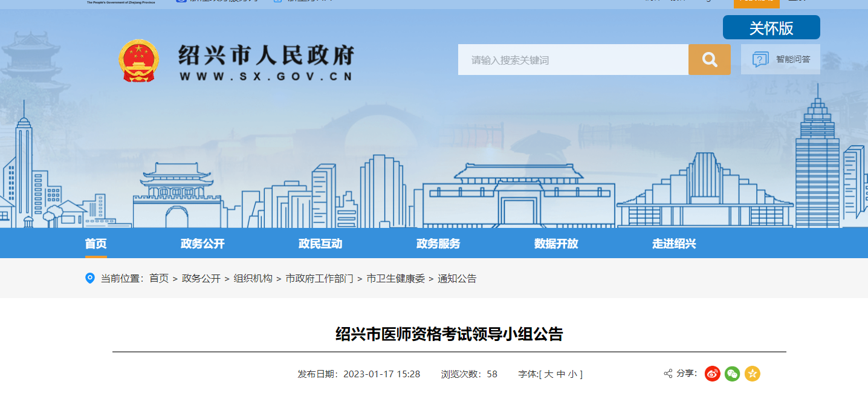Screen dimensions: 868x396
Task: Open the 政务公开 navigation tab
Action: click(202, 244)
